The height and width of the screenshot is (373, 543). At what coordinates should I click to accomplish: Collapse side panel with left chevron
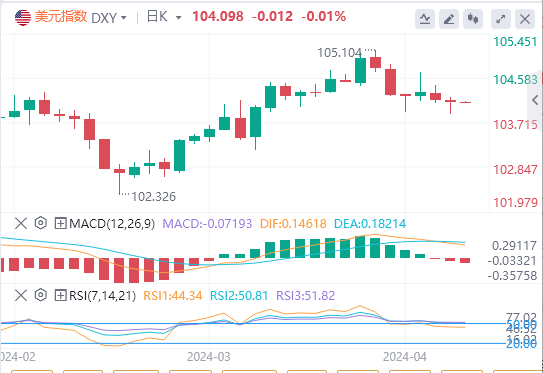(535, 100)
